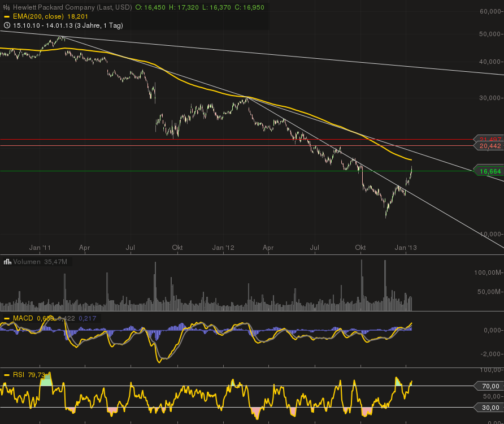
Task: Click the yellow EMA color swatch in legend
Action: tap(7, 16)
